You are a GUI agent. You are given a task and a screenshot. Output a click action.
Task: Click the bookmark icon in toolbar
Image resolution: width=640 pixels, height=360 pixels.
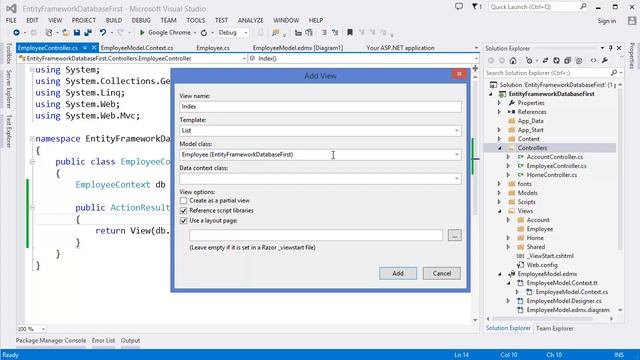pyautogui.click(x=350, y=32)
